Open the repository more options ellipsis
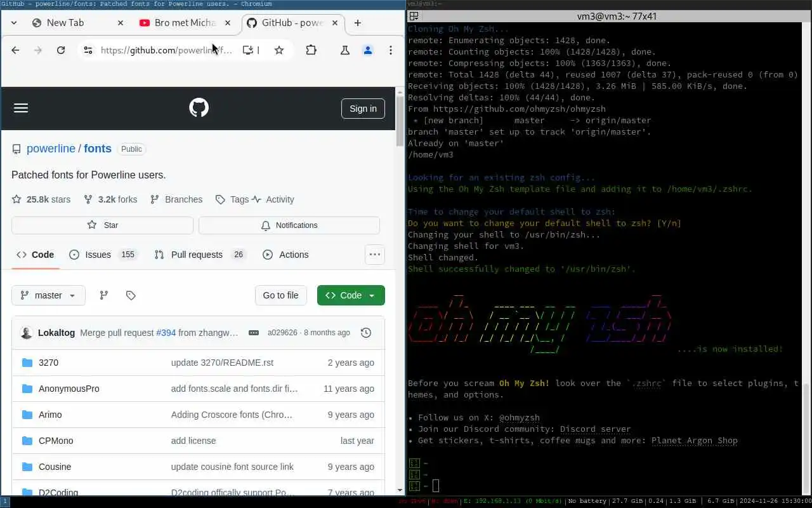Viewport: 812px width, 508px height. 375,255
